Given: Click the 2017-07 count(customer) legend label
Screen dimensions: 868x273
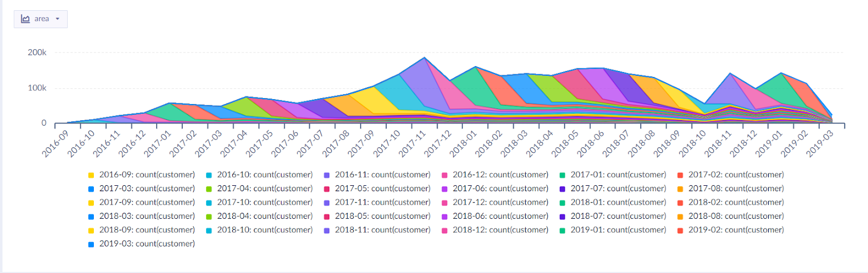Looking at the screenshot, I should pos(618,188).
